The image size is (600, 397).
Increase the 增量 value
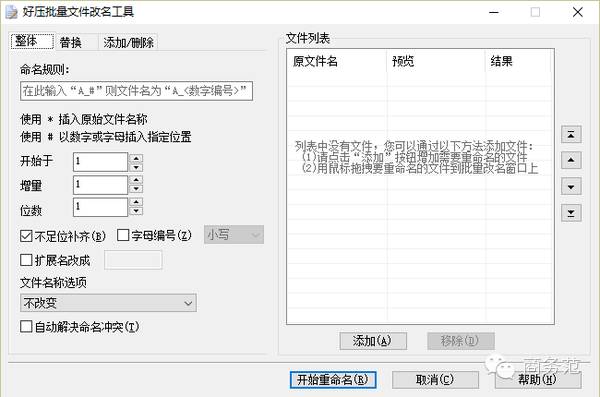pos(136,180)
